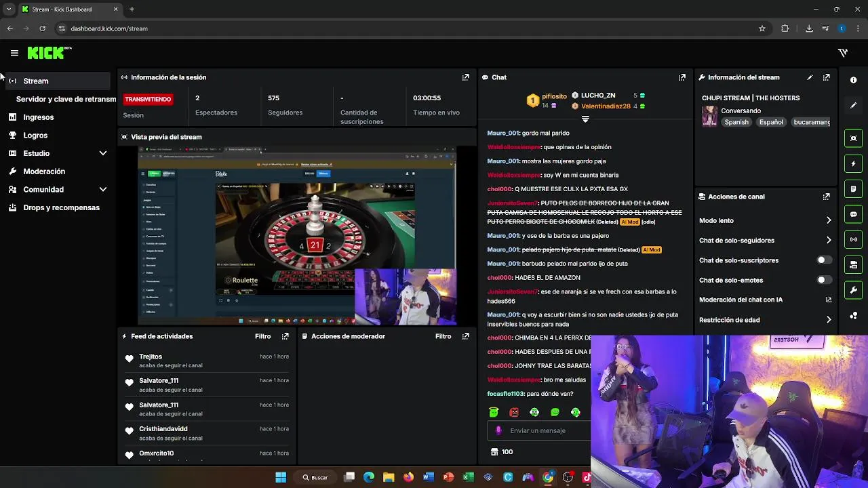Open Excel from the taskbar
Screen dimensions: 868x488
coord(468,477)
